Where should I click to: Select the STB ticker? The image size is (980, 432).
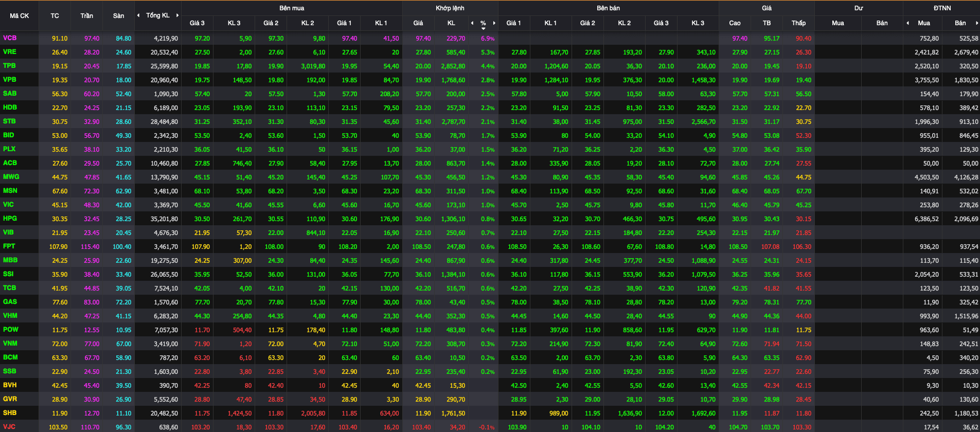[x=9, y=121]
